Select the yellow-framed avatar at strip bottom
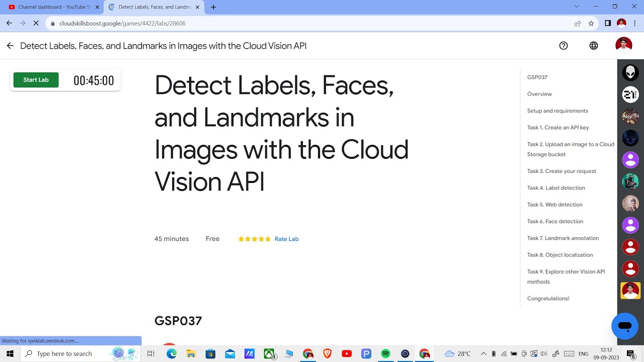 (x=630, y=291)
